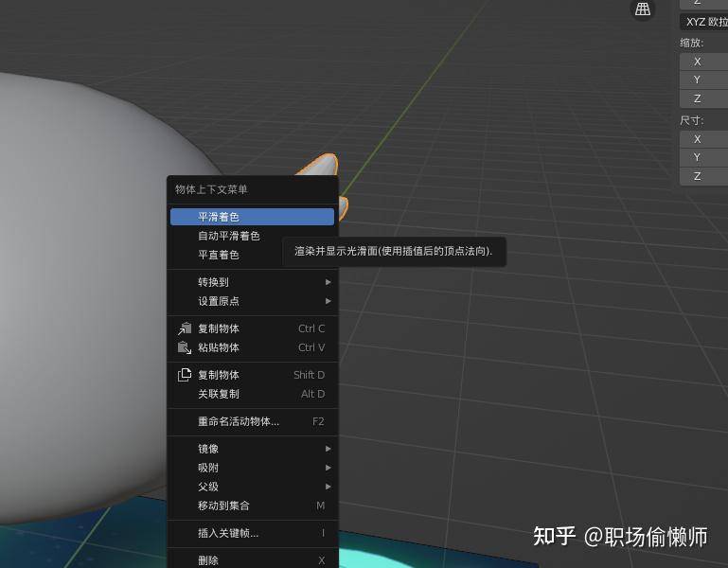728x568 pixels.
Task: Click the duplicate icon beside 复制物体 Shift D
Action: point(185,375)
